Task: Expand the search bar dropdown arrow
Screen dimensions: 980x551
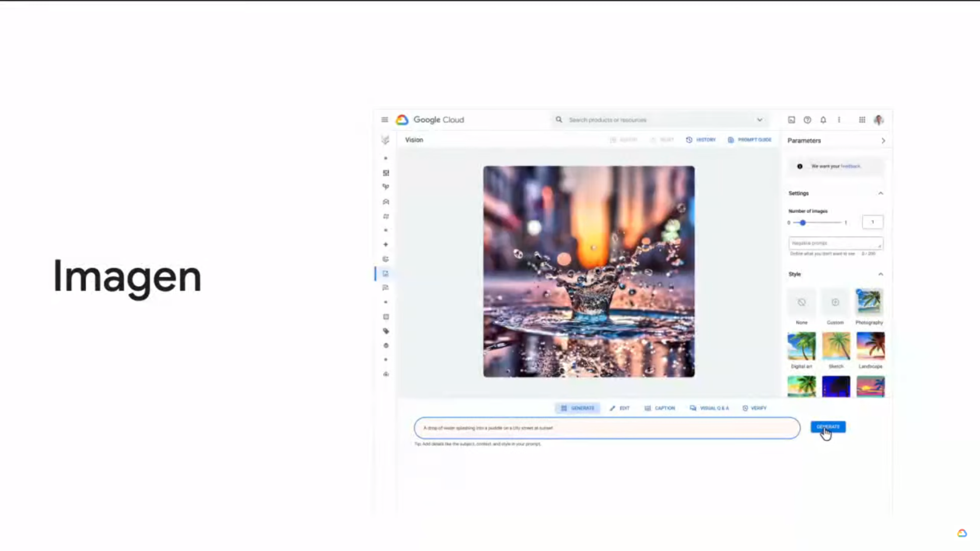Action: [759, 120]
